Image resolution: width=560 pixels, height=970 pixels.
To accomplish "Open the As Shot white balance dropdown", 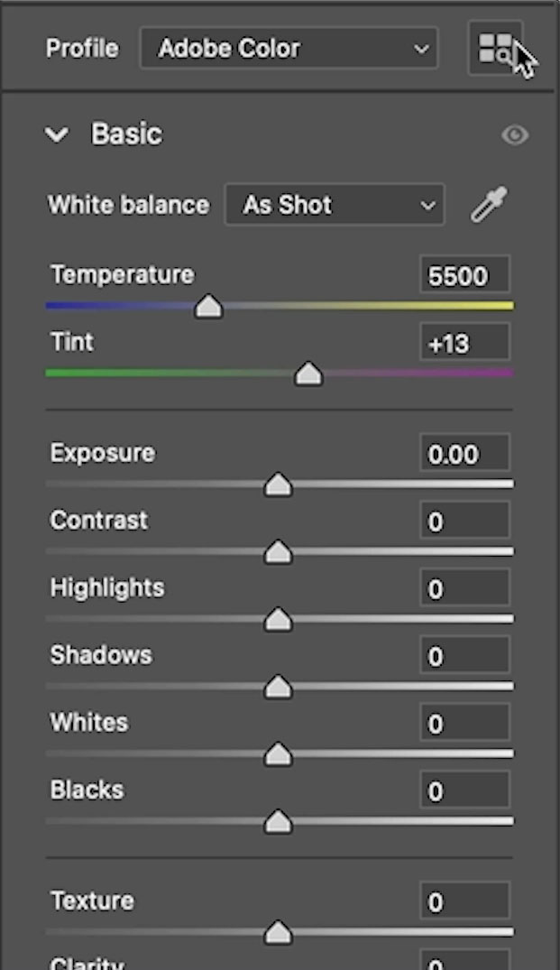I will [x=334, y=205].
